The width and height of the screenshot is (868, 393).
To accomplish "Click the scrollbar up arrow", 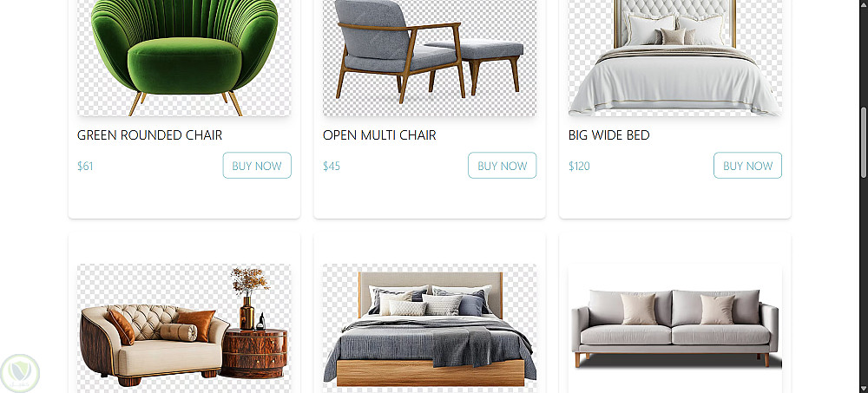I will click(x=863, y=3).
